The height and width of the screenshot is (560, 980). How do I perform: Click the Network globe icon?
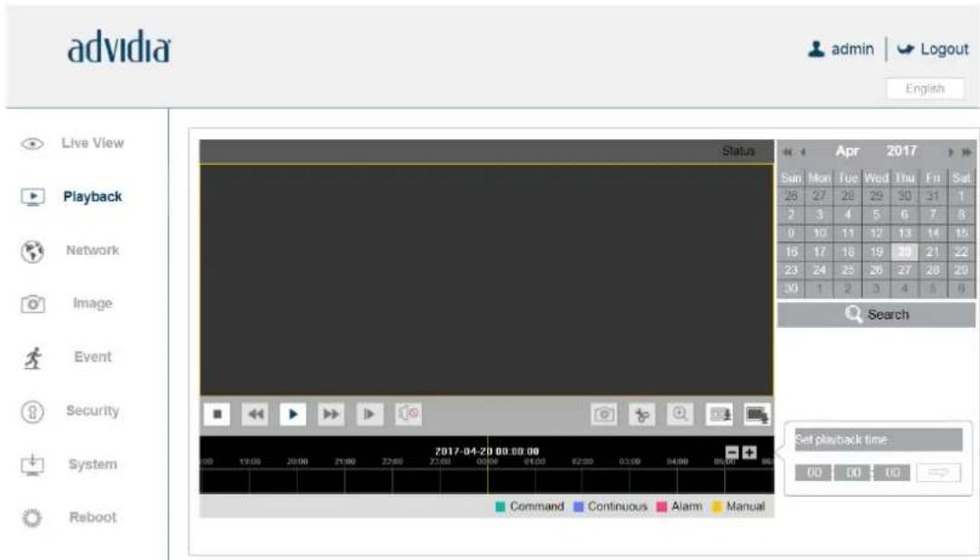(33, 251)
